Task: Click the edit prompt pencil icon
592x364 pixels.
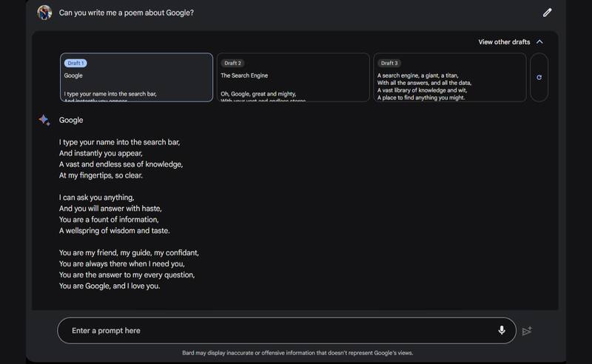Action: (x=547, y=13)
